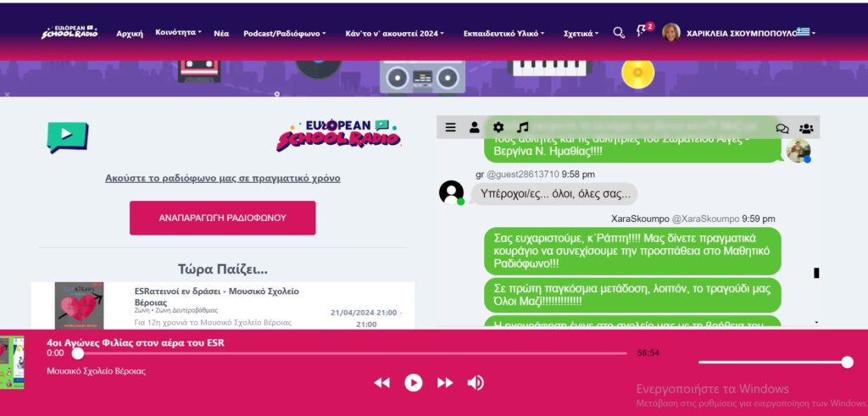Mute the player with speaker icon
The width and height of the screenshot is (868, 416).
[476, 383]
